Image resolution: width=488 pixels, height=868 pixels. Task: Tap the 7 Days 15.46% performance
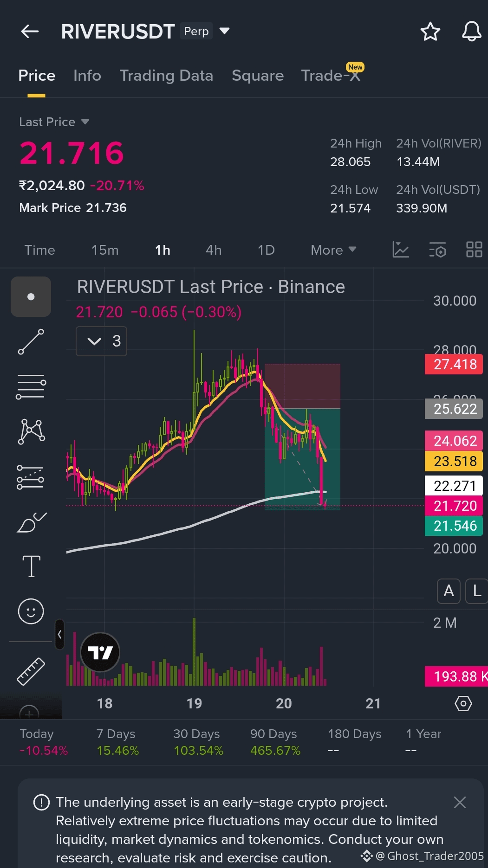point(117,742)
